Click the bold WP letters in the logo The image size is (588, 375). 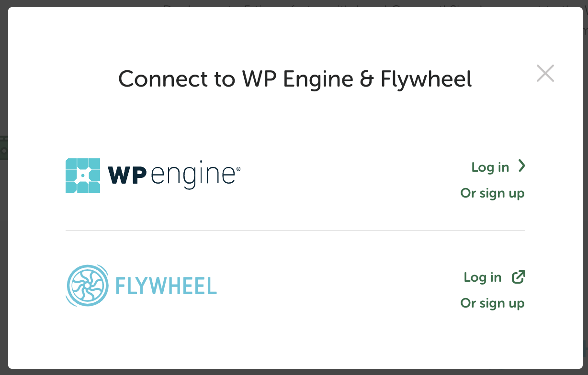point(127,176)
